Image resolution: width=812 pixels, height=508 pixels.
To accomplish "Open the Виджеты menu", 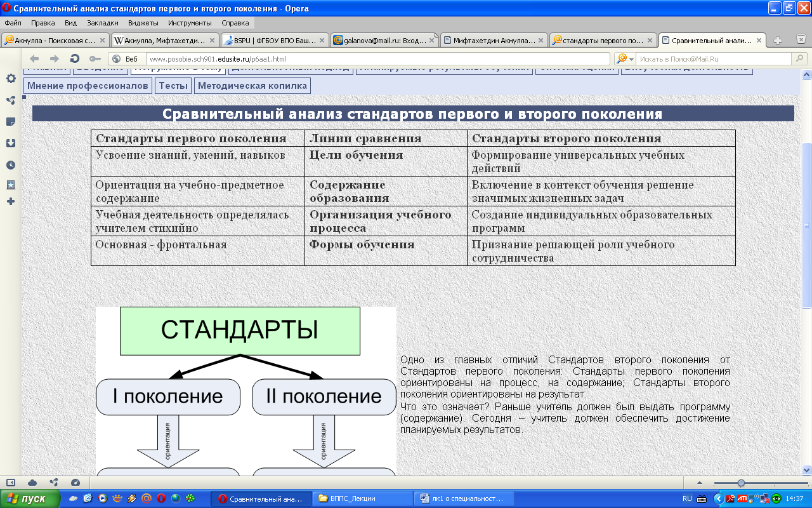I will coord(143,22).
